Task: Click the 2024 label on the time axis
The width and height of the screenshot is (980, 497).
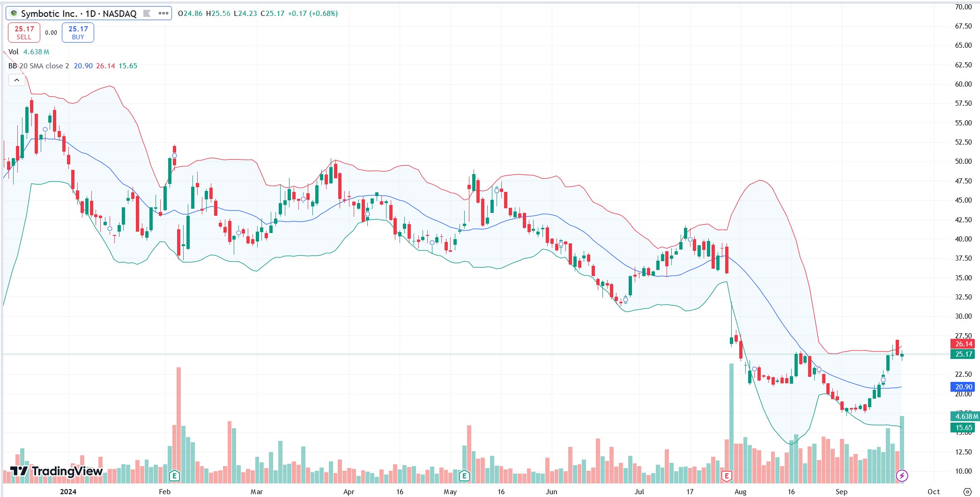Action: [68, 491]
